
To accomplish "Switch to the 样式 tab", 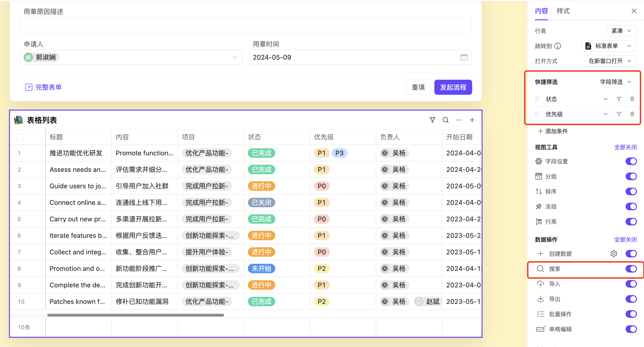I will (563, 11).
